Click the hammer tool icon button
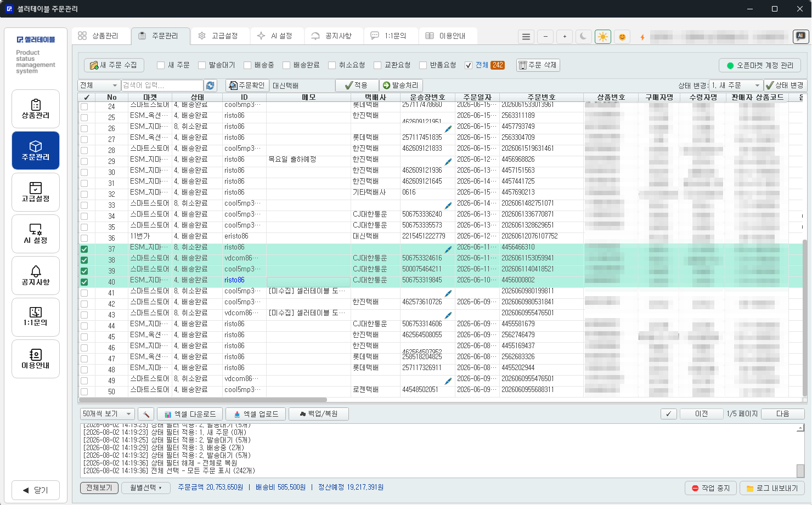 click(146, 414)
